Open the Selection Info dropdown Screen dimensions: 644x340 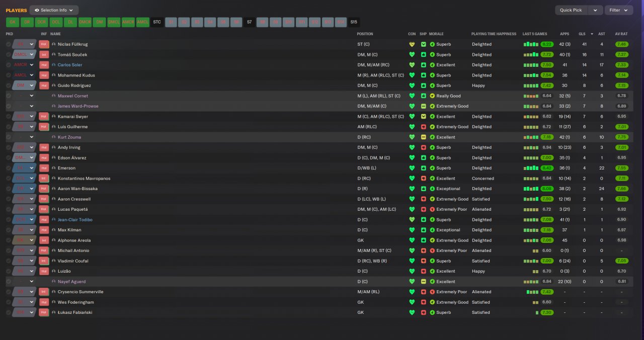[x=54, y=10]
